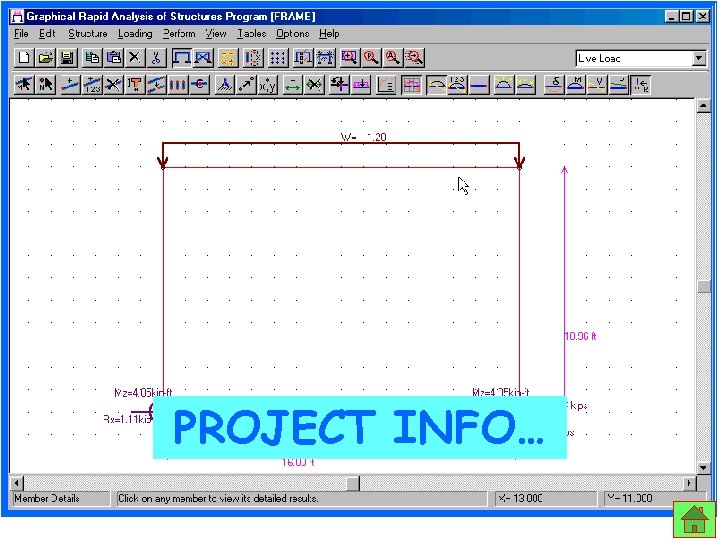Open the Perform menu
Screen dimensions: 720x540
tap(179, 34)
